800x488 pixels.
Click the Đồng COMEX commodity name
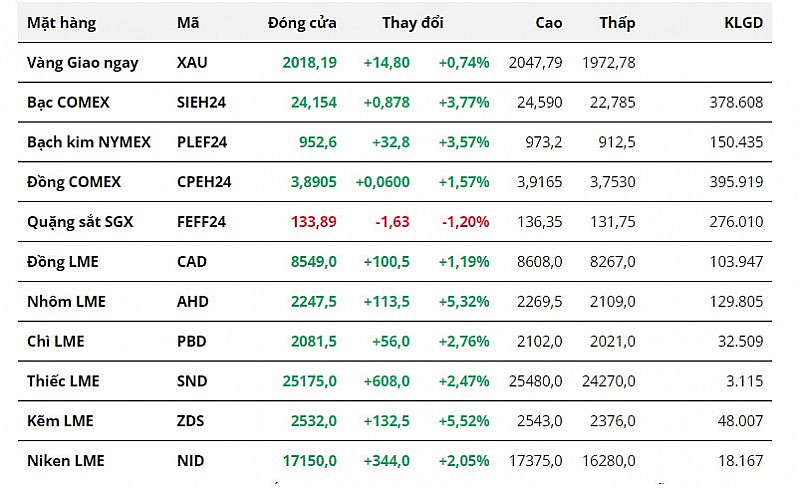coord(74,182)
